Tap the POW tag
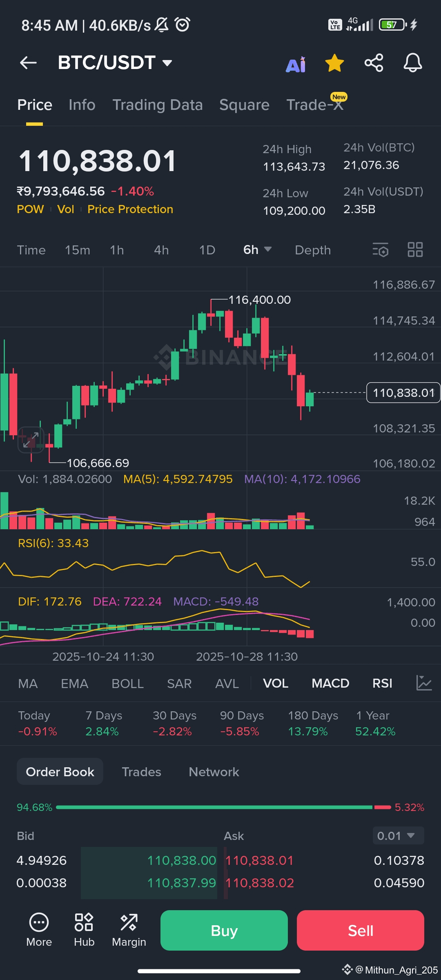 click(30, 209)
